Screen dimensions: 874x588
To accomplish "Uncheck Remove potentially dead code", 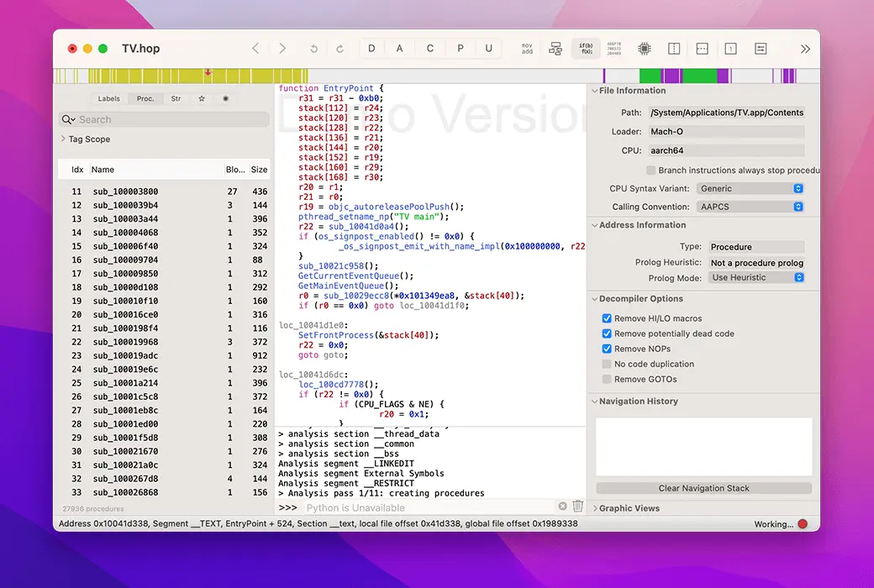I will [607, 333].
